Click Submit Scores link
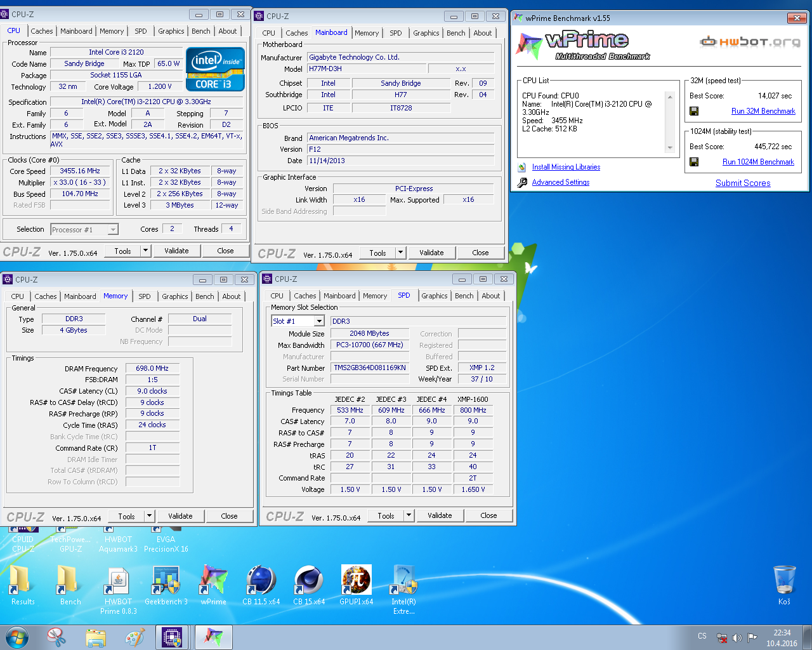 (x=743, y=183)
